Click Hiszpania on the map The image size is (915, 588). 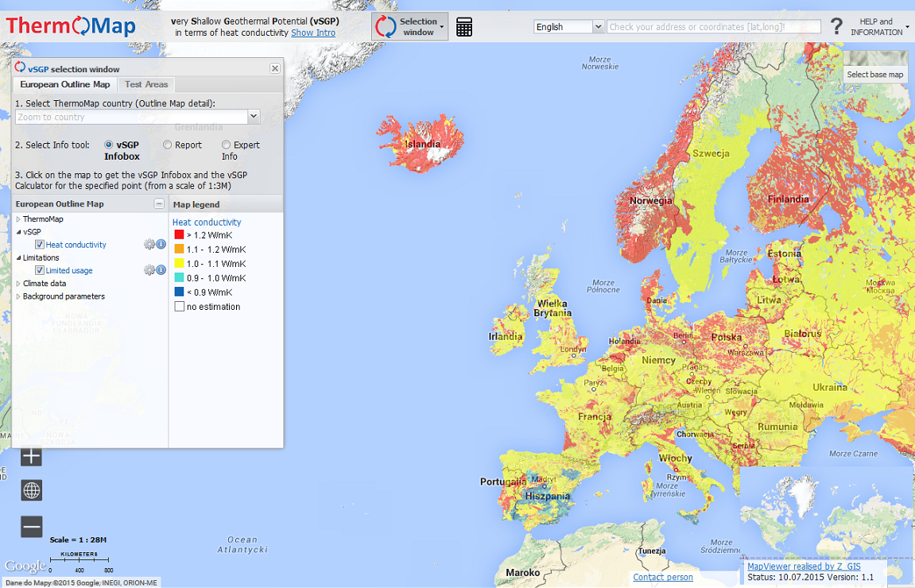547,497
